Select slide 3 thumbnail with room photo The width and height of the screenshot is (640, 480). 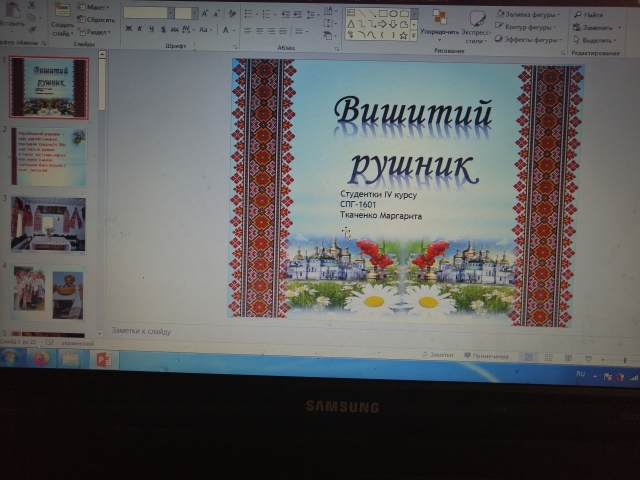point(48,224)
